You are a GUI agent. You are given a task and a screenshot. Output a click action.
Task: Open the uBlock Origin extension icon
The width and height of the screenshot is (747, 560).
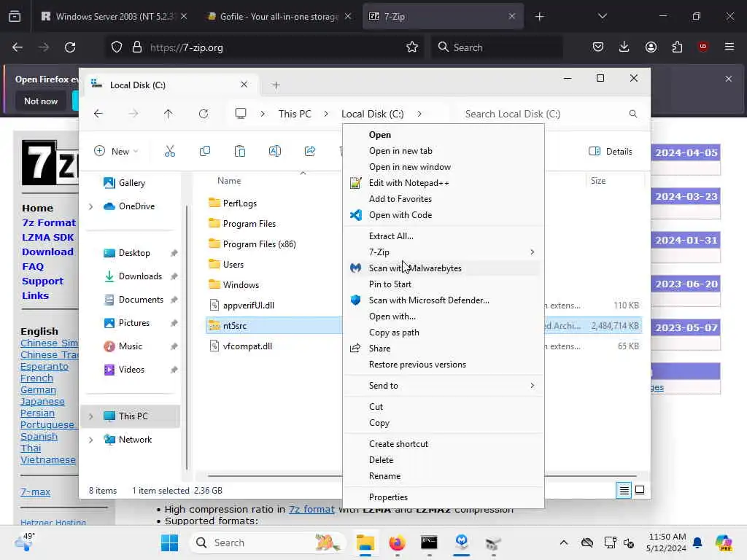click(703, 47)
